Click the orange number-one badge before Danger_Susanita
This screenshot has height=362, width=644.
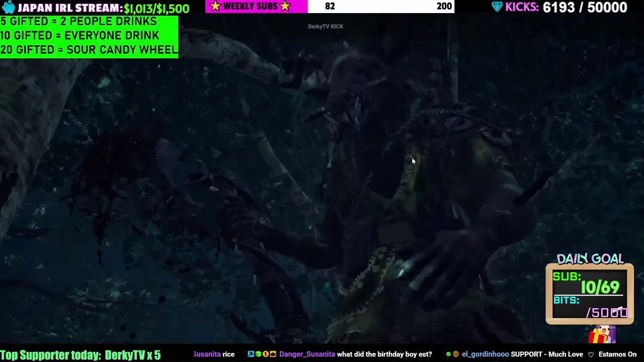[266, 354]
